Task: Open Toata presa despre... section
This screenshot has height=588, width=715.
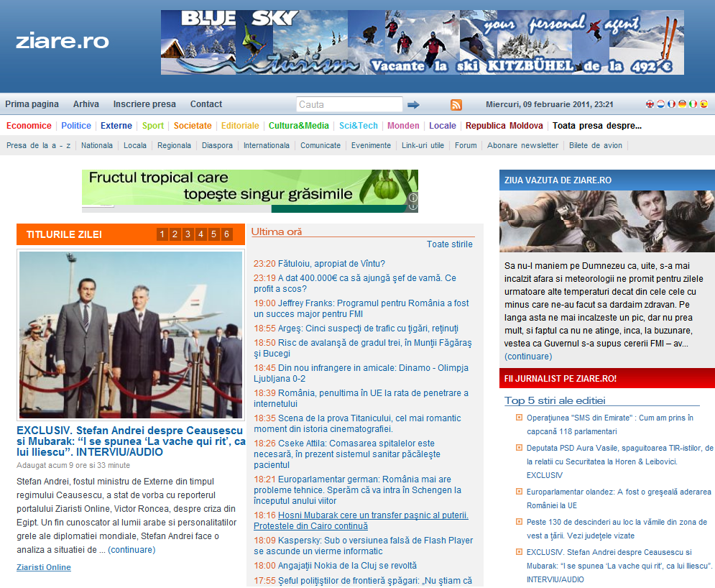Action: point(597,126)
